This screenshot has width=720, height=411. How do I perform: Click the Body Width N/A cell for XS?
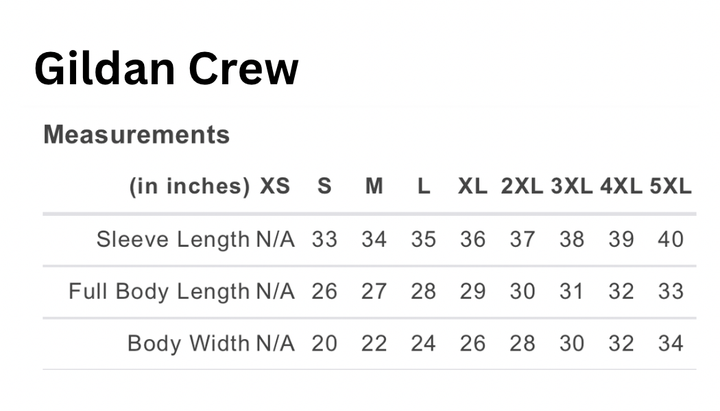click(275, 344)
